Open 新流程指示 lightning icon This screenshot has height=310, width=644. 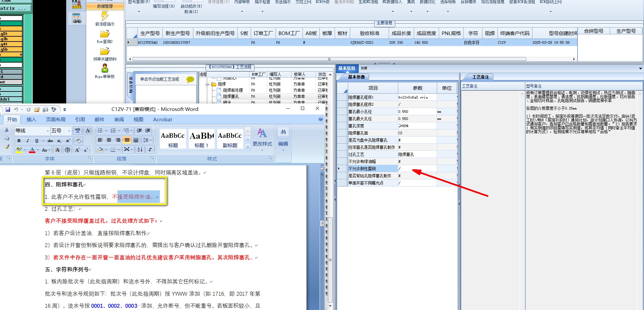[105, 16]
